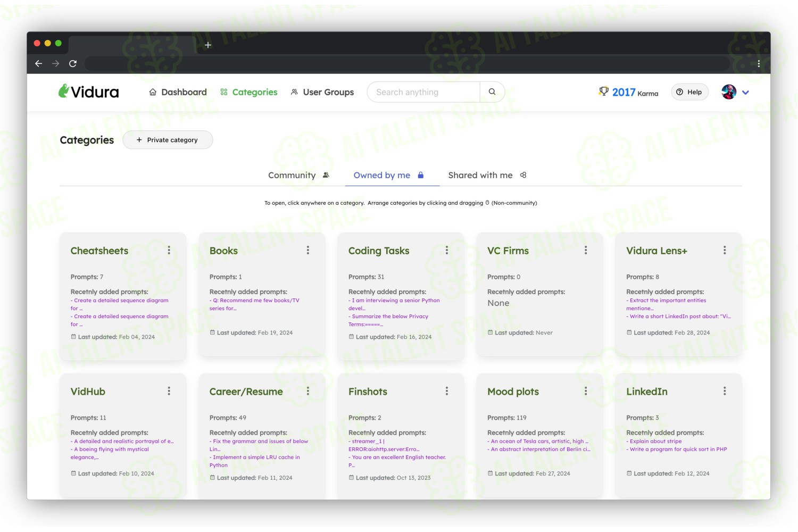Open the Dashboard page
Viewport: 798px width, 532px height.
[178, 92]
